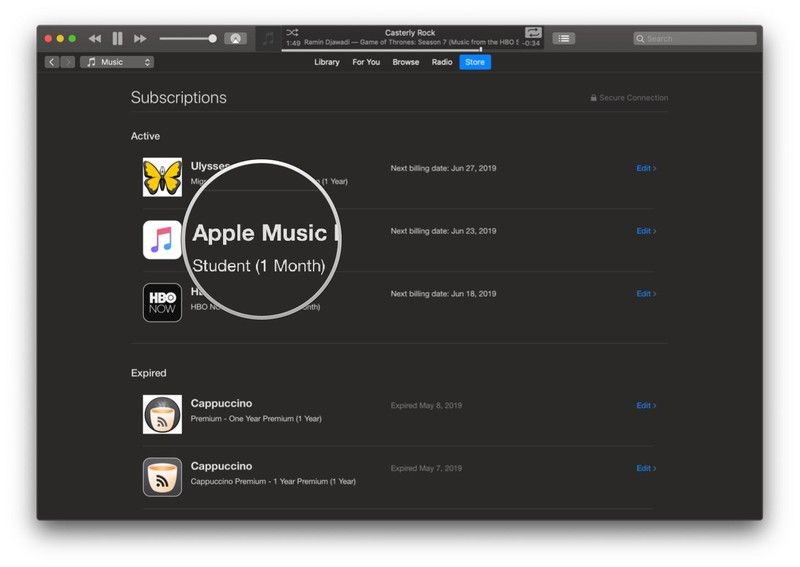Open the Up Next list icon
Screen dimensions: 800x567
pos(564,38)
